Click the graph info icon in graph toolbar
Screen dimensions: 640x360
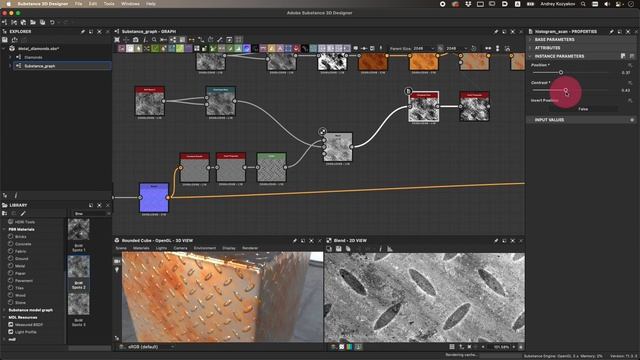coord(145,40)
